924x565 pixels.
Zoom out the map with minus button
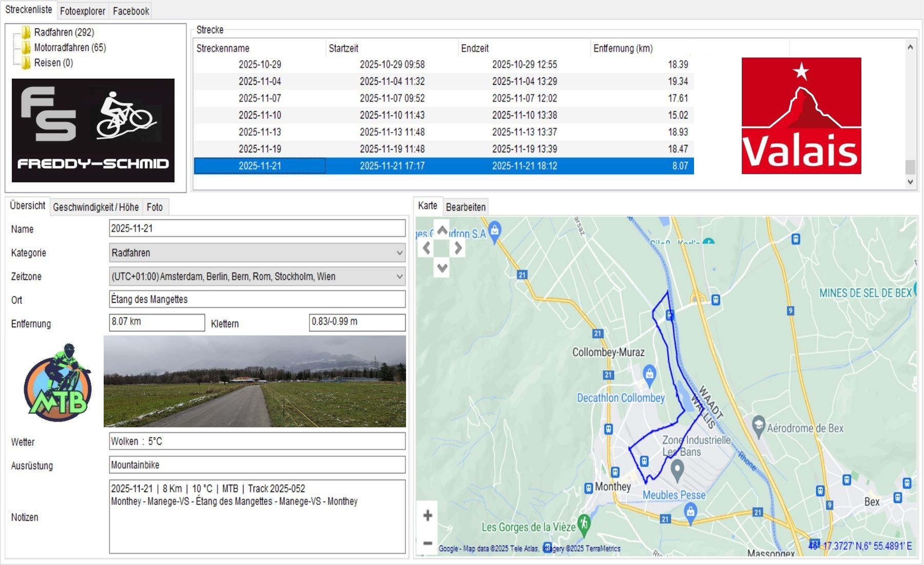[x=428, y=543]
